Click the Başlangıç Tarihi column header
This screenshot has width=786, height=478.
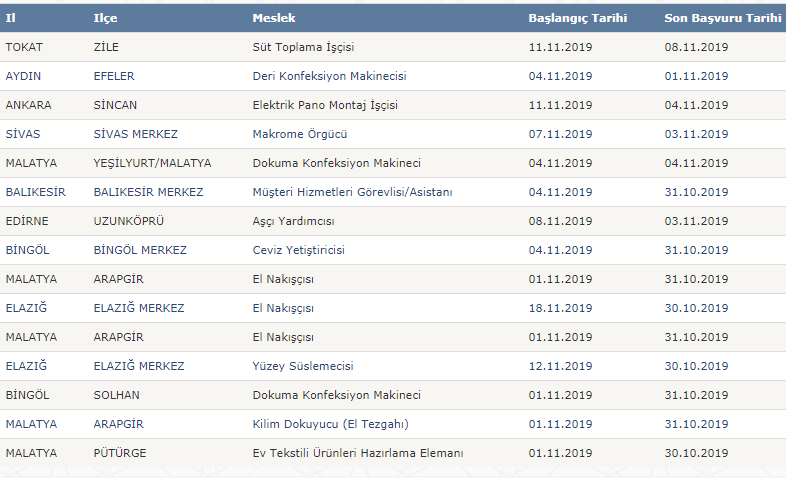pyautogui.click(x=577, y=18)
